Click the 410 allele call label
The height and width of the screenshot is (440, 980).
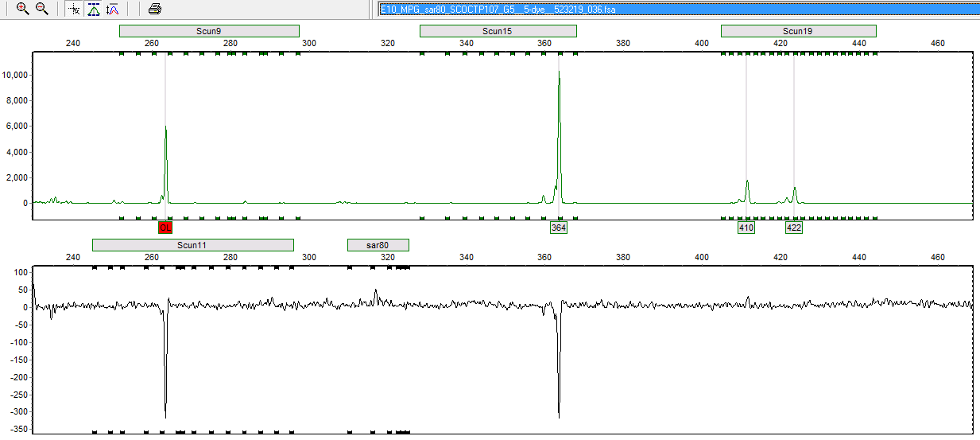tap(746, 228)
